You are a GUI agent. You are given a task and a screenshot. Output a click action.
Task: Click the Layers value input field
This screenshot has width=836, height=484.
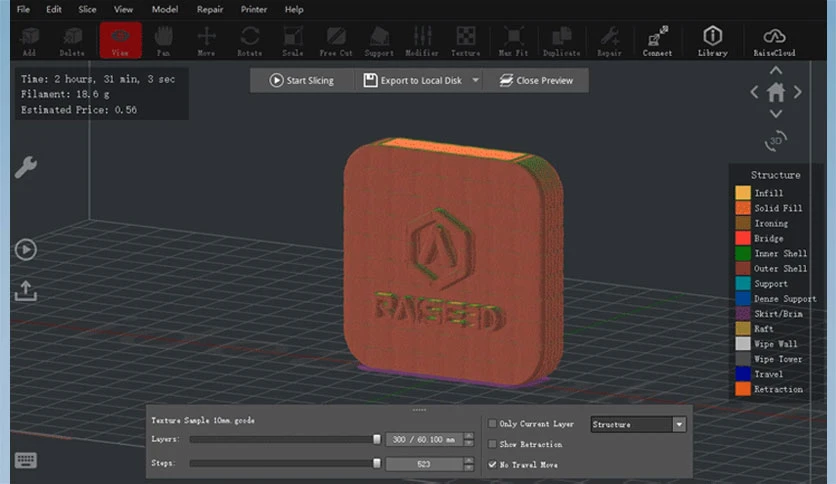[x=424, y=439]
